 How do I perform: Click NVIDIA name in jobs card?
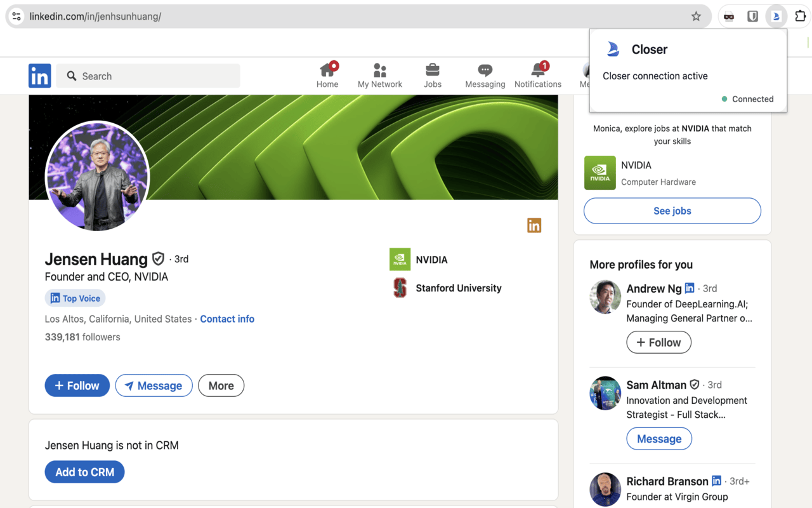coord(636,165)
